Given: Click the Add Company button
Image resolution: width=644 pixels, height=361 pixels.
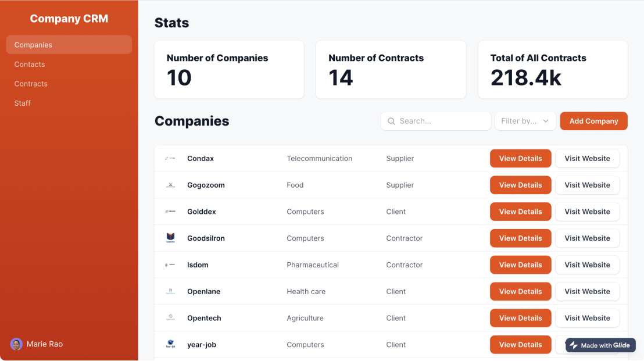Looking at the screenshot, I should tap(593, 121).
